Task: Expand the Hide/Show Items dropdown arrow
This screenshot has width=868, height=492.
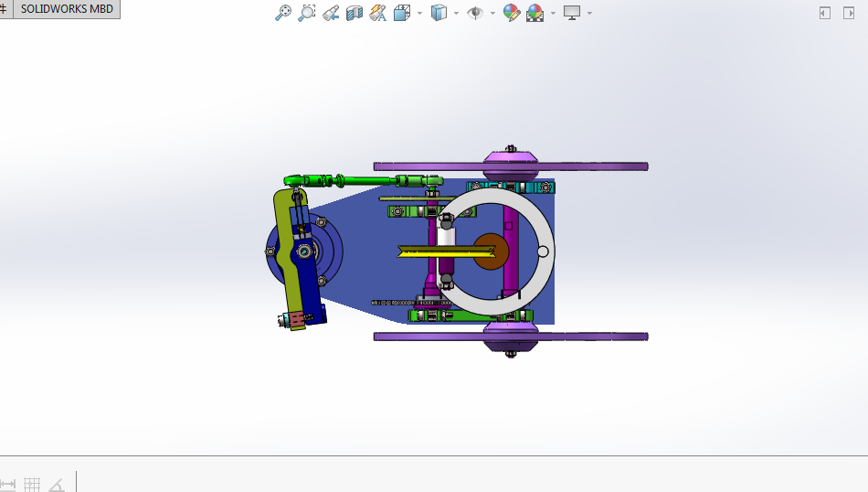Action: coord(492,13)
